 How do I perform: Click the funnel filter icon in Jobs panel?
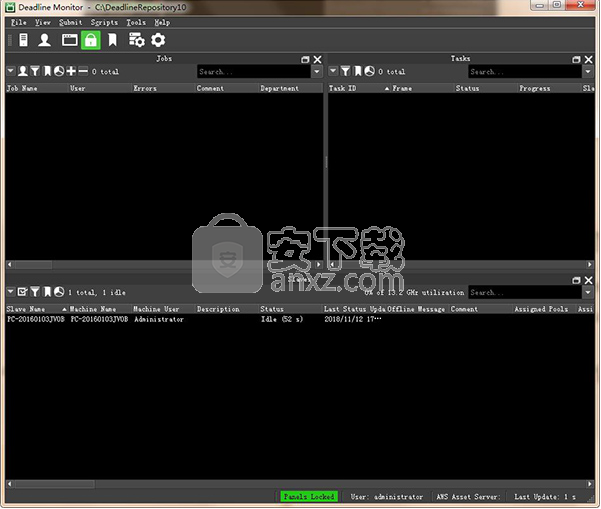point(35,71)
